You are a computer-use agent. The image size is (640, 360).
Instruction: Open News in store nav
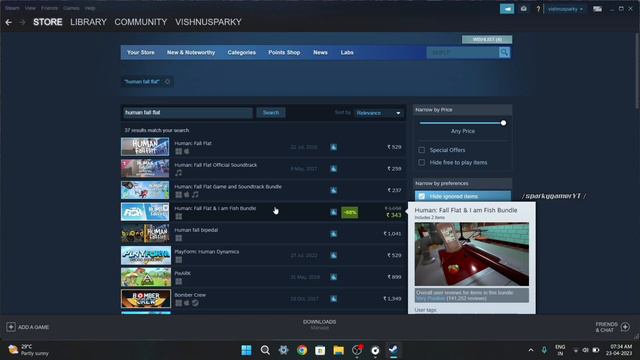(x=320, y=52)
